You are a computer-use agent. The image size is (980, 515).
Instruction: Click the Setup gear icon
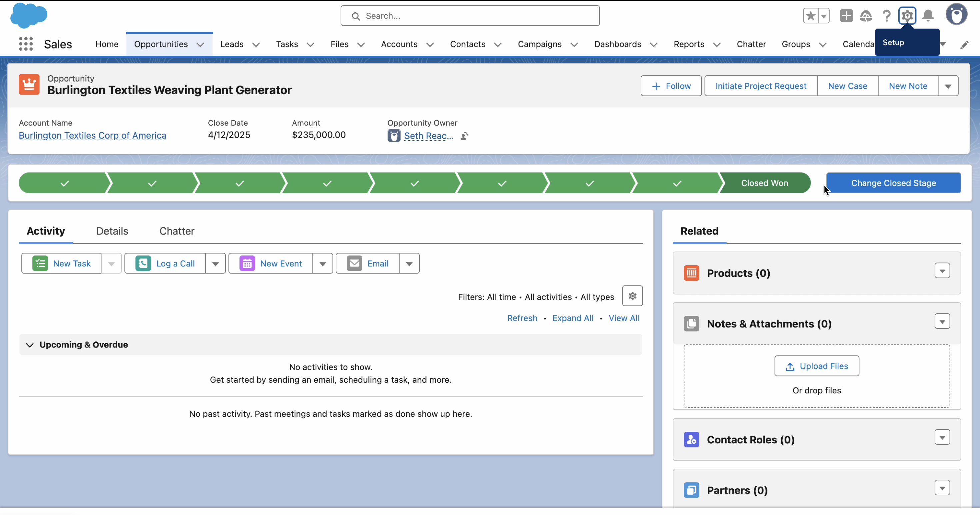click(907, 16)
